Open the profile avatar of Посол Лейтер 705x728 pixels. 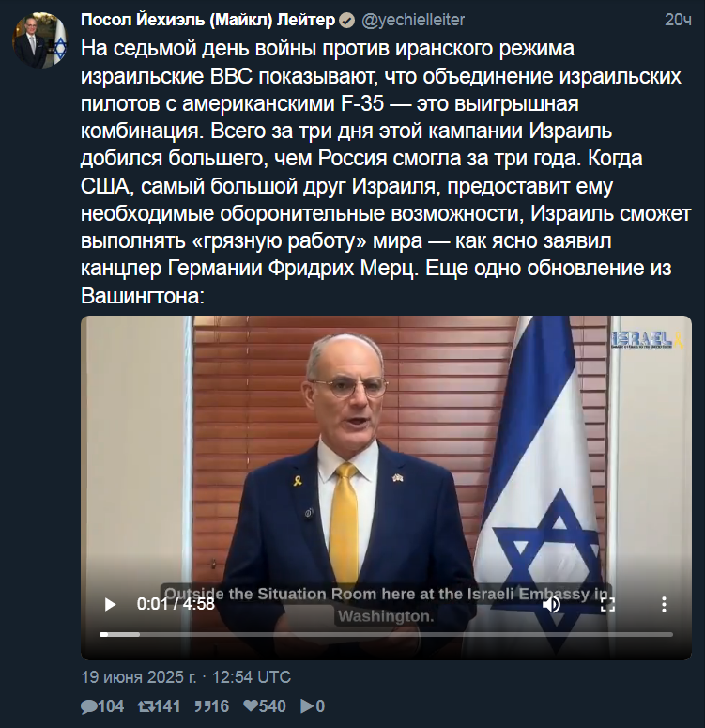(x=39, y=40)
